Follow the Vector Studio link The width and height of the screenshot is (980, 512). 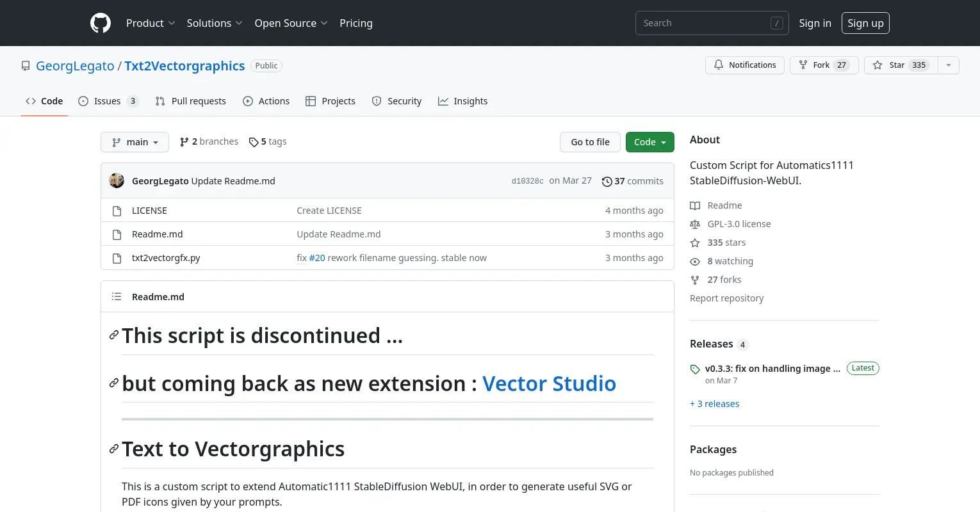pyautogui.click(x=549, y=384)
